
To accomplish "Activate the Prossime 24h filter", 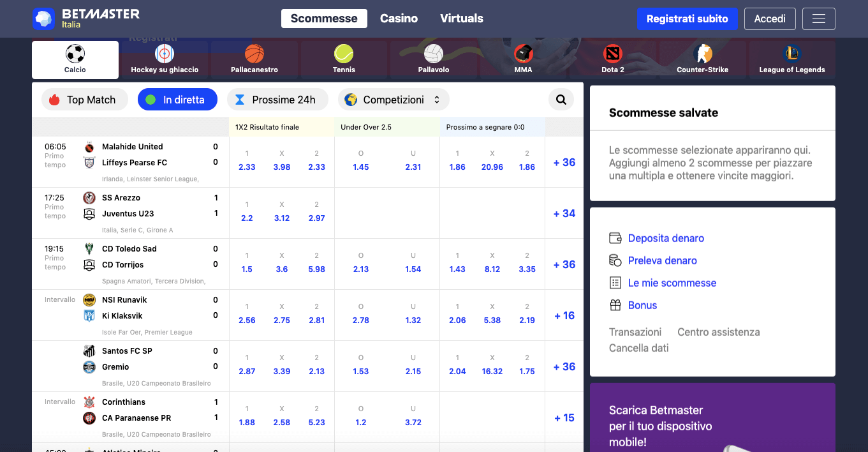I will (277, 100).
